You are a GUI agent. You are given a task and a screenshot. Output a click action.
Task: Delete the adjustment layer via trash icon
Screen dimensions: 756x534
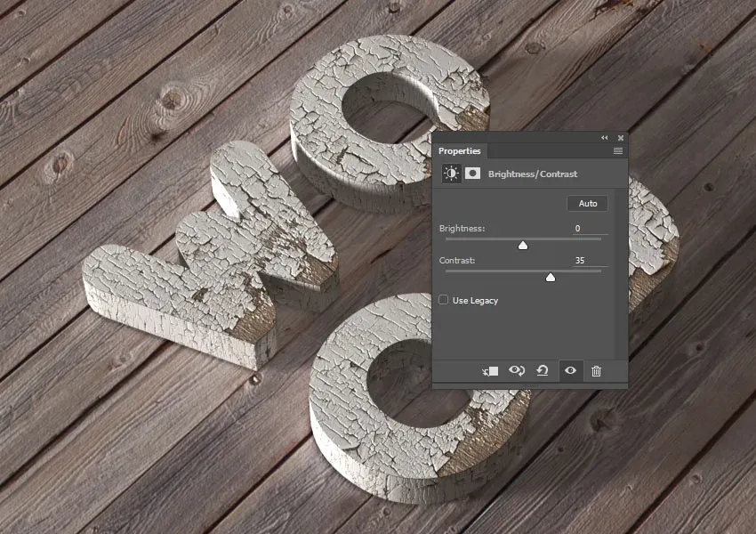(597, 371)
